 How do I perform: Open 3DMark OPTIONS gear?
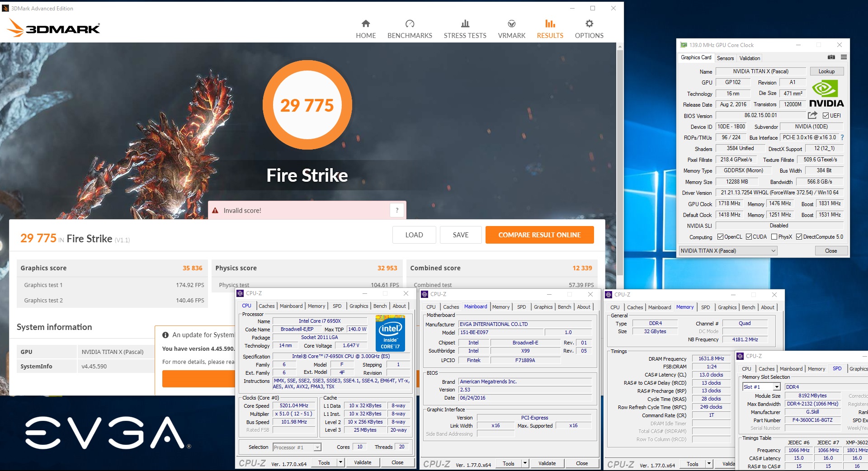pos(589,29)
